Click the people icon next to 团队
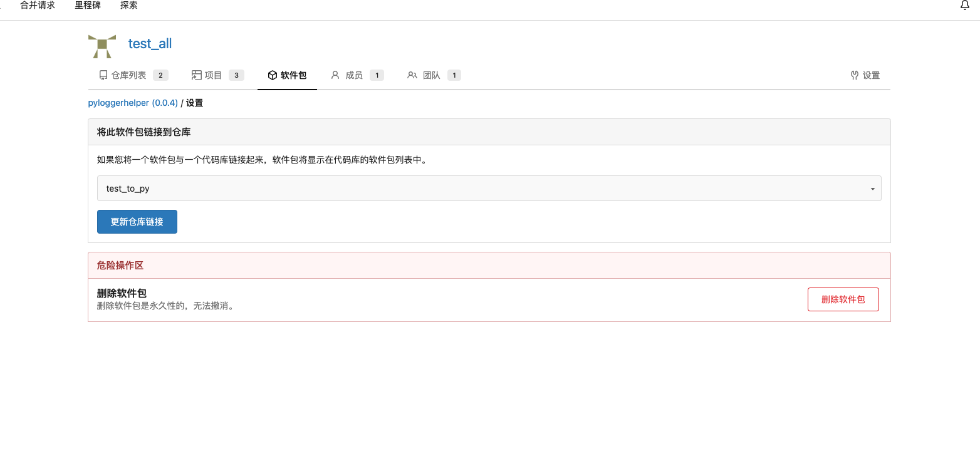The width and height of the screenshot is (980, 456). pos(412,75)
